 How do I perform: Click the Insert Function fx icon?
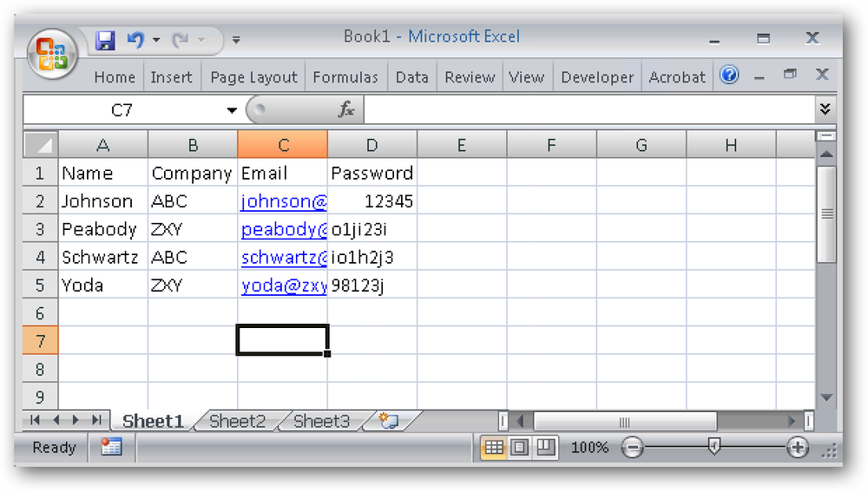tap(346, 109)
